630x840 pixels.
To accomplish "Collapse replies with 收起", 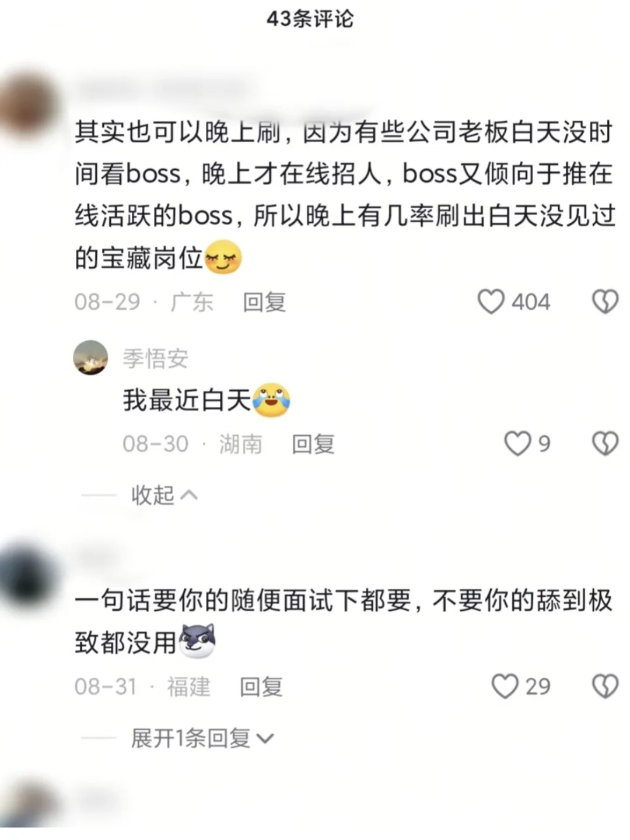I will tap(164, 495).
